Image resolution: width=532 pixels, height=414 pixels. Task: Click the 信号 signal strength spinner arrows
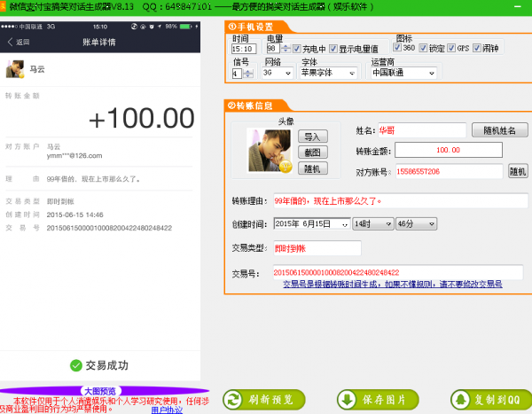tap(248, 74)
